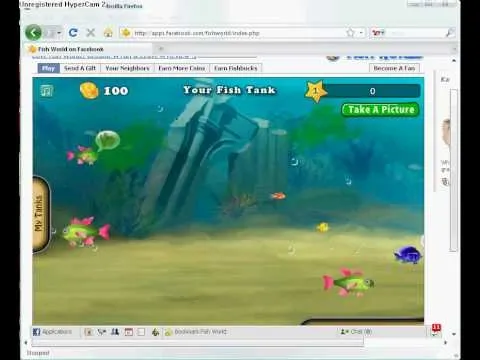This screenshot has width=480, height=360.
Task: Open the history dropdown next to the back button
Action: [x=59, y=33]
